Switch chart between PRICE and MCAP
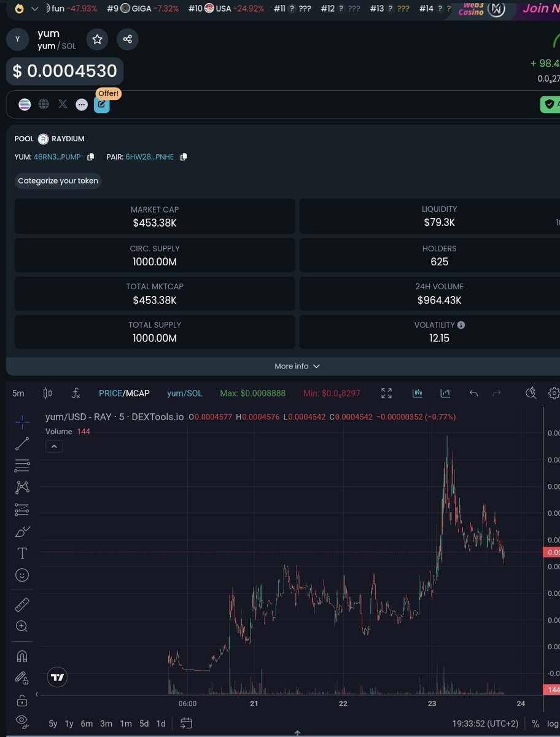Viewport: 560px width, 737px height. coord(124,393)
